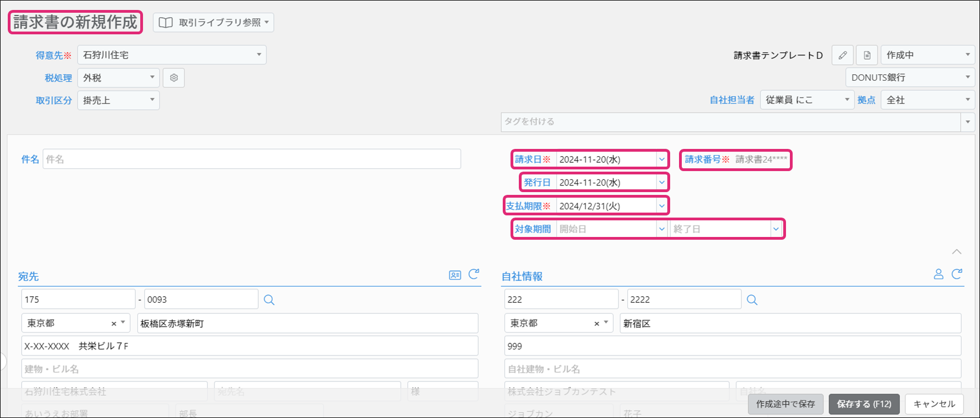Click the document preview icon next to template

867,55
